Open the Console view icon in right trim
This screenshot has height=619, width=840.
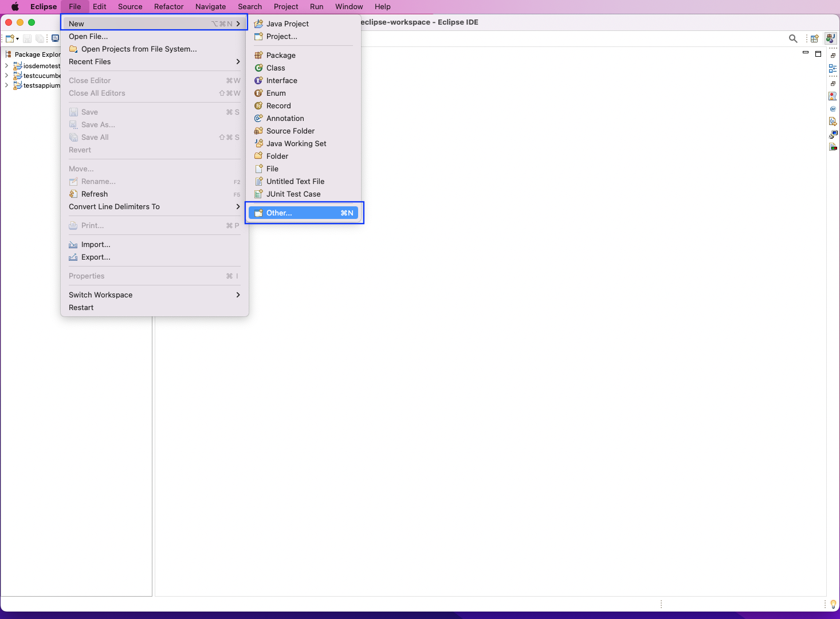pos(833,134)
